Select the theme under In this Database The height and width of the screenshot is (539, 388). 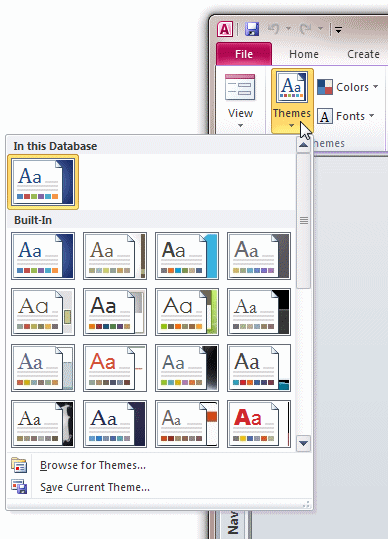coord(43,182)
